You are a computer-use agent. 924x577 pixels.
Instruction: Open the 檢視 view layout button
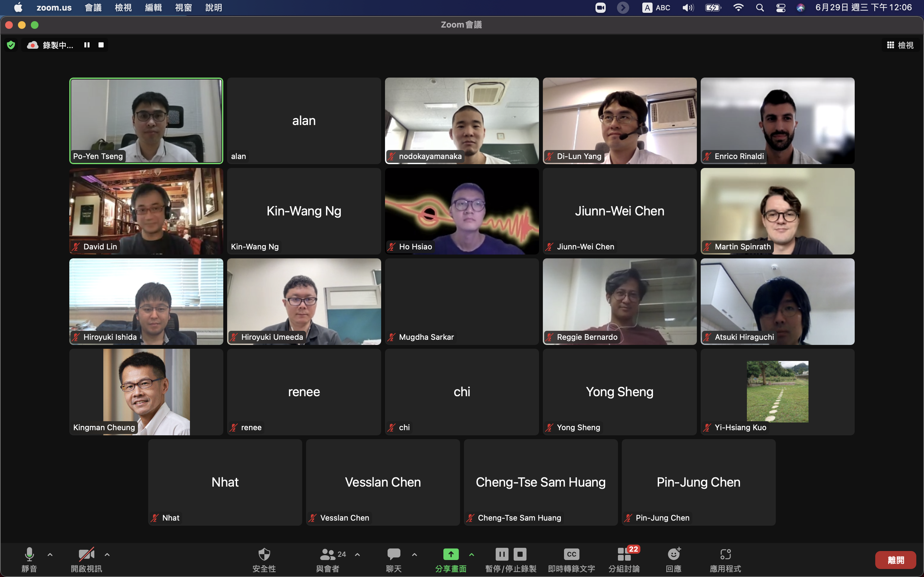pos(900,45)
